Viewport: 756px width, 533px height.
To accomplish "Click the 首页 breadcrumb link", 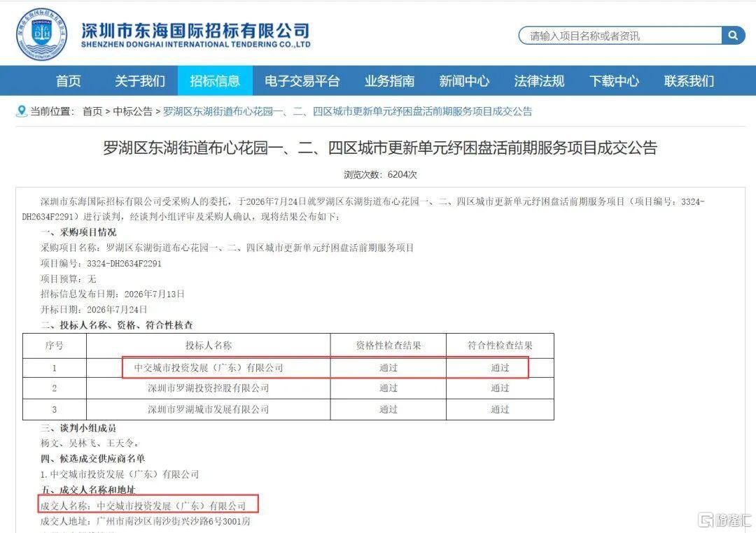I will point(92,111).
